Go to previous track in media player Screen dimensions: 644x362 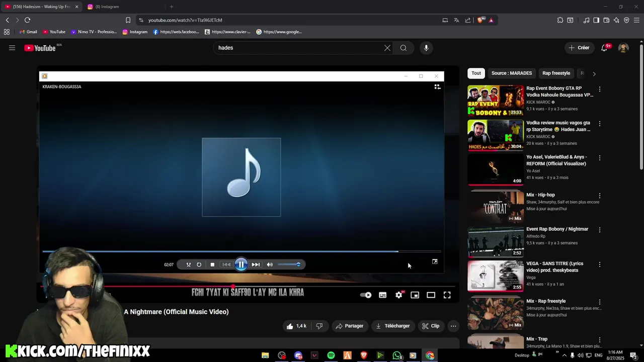(226, 264)
